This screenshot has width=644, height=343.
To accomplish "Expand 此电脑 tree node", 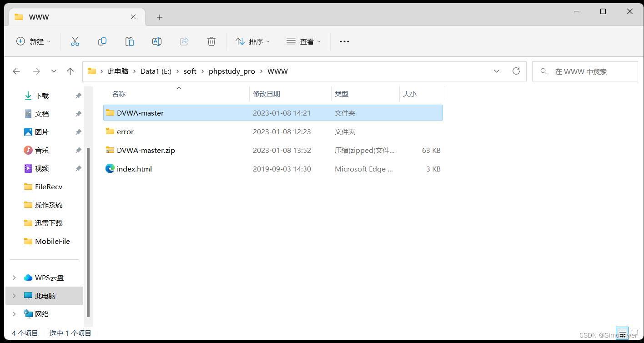I will coord(14,296).
